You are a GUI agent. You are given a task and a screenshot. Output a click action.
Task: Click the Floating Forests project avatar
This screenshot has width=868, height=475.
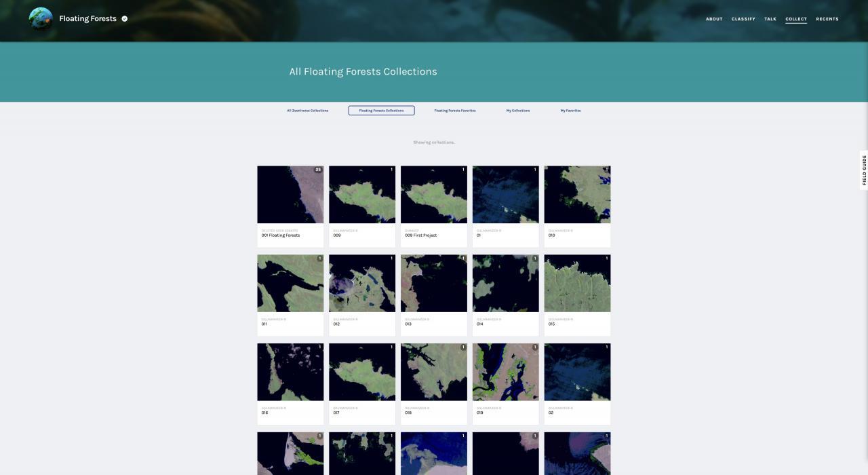click(x=41, y=19)
